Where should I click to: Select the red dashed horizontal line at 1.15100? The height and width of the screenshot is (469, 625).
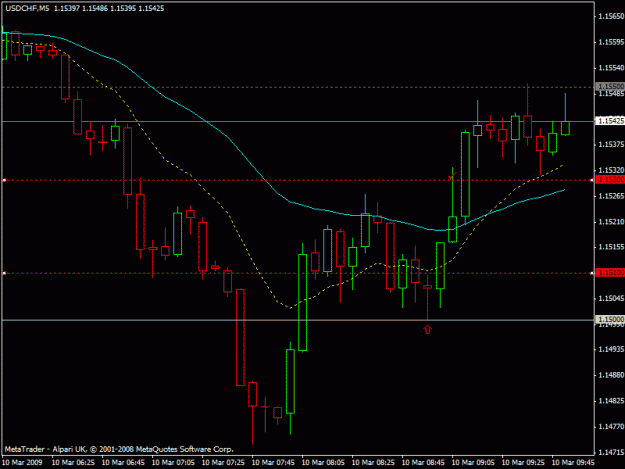pos(298,273)
